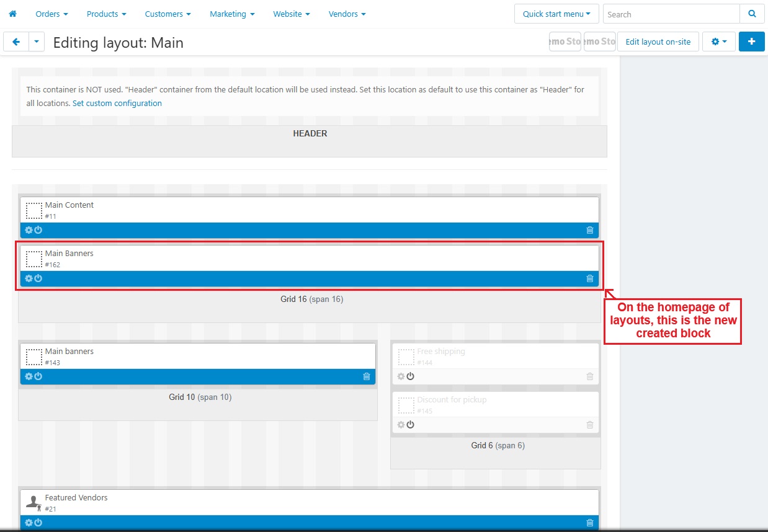Open the Products menu

106,14
